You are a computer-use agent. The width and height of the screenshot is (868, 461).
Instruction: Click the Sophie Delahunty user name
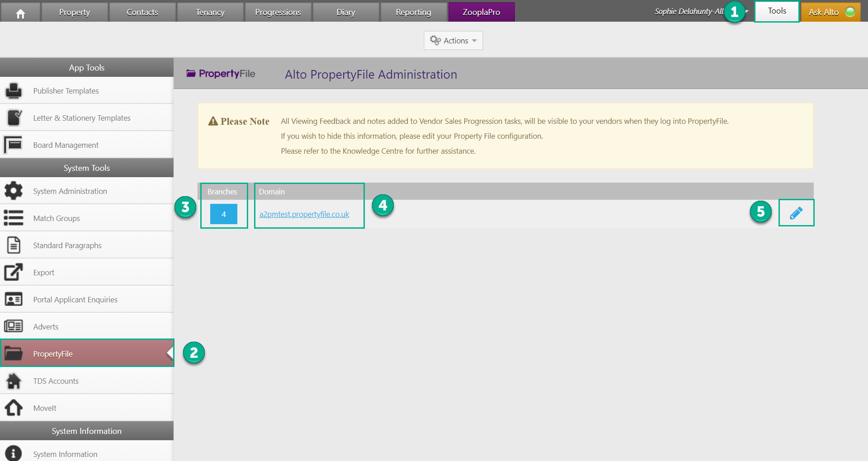[x=689, y=12]
